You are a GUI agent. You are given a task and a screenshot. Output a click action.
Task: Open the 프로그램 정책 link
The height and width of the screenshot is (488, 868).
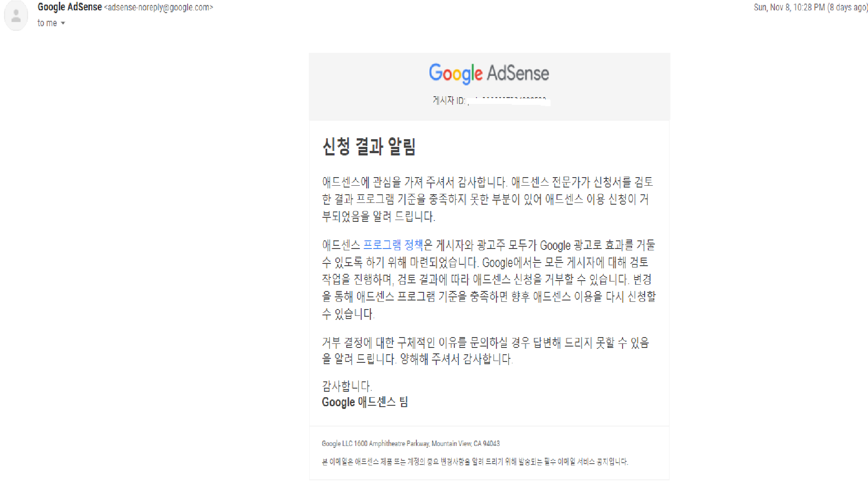(393, 245)
